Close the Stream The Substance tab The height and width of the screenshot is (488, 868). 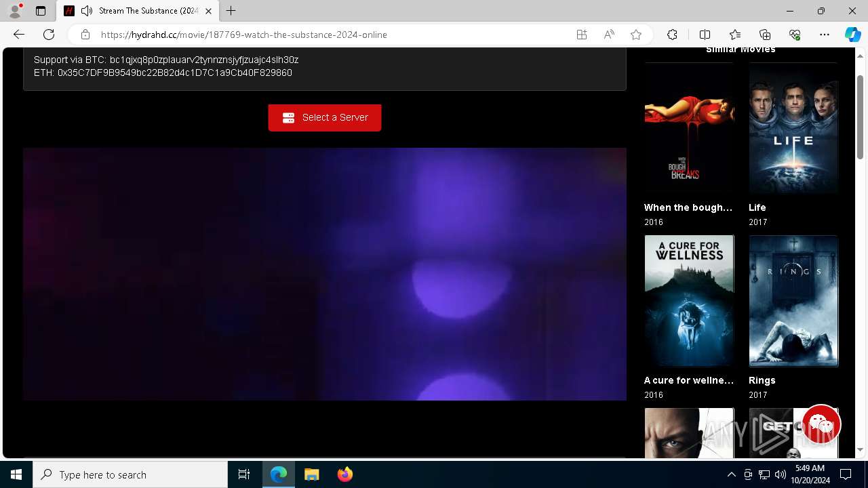click(x=208, y=11)
